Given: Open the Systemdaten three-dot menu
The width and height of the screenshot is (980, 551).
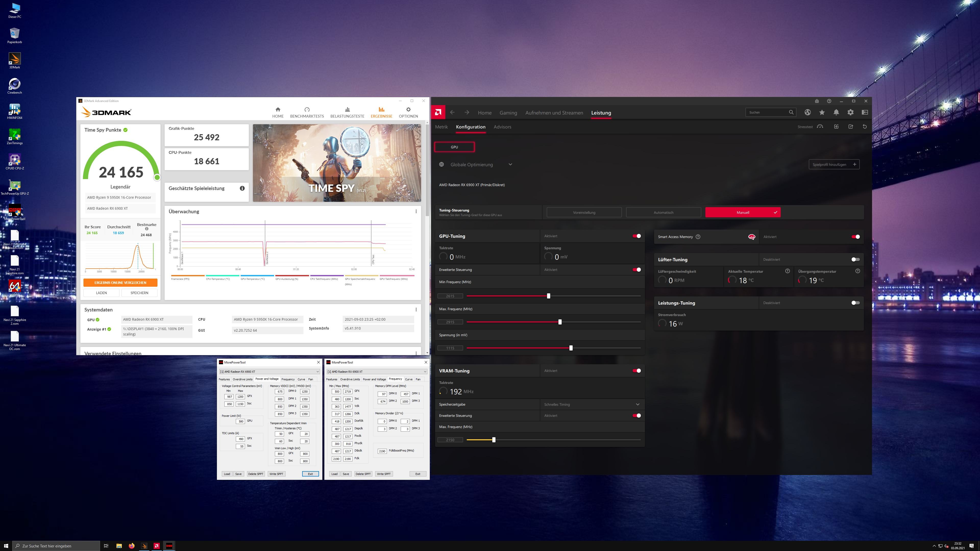Looking at the screenshot, I should coord(416,309).
